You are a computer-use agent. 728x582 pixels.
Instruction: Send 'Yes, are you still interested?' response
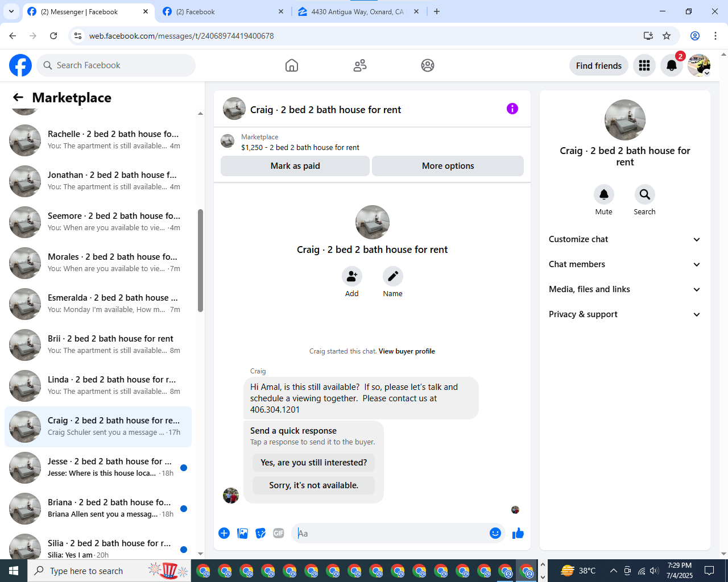point(314,463)
